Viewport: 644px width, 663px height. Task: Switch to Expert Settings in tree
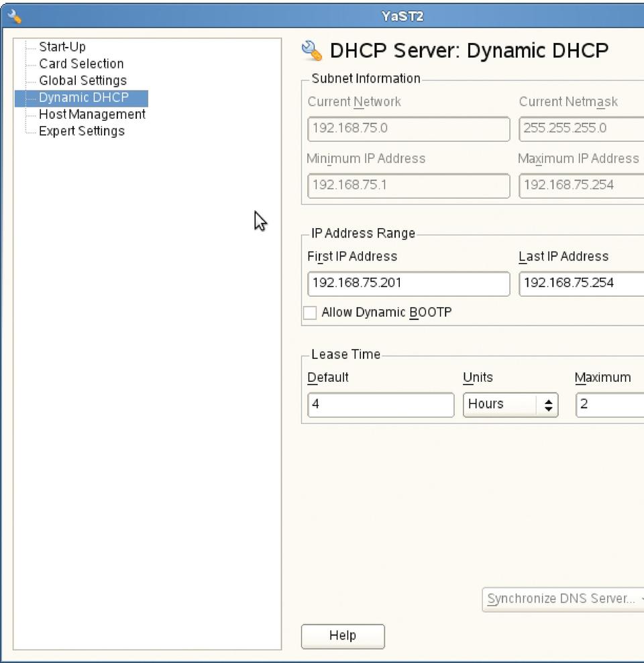click(x=82, y=131)
